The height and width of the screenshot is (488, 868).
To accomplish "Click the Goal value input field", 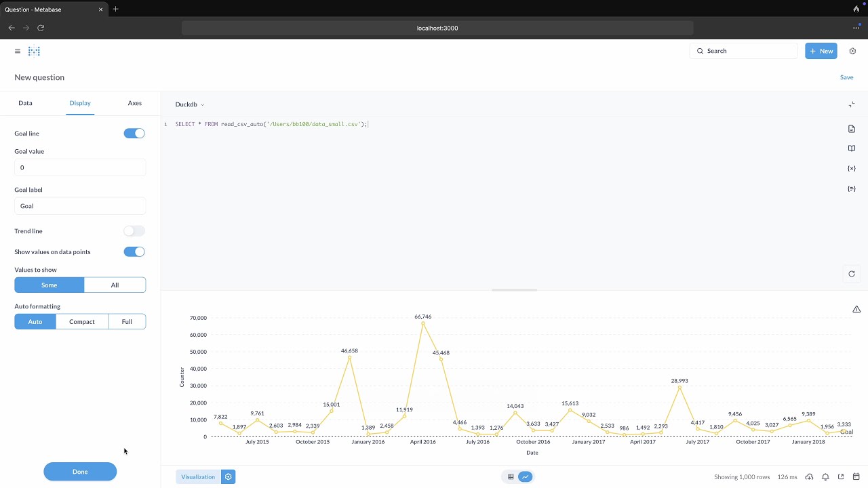I will (80, 167).
